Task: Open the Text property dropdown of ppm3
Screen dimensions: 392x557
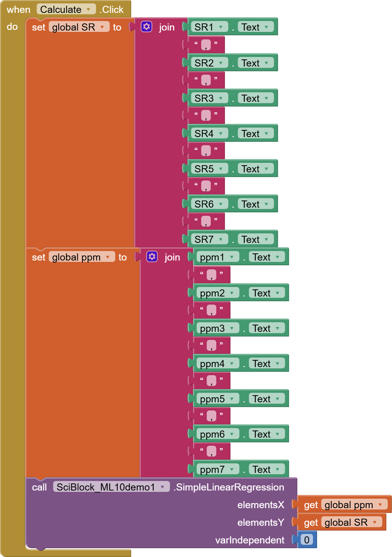Action: (x=277, y=328)
